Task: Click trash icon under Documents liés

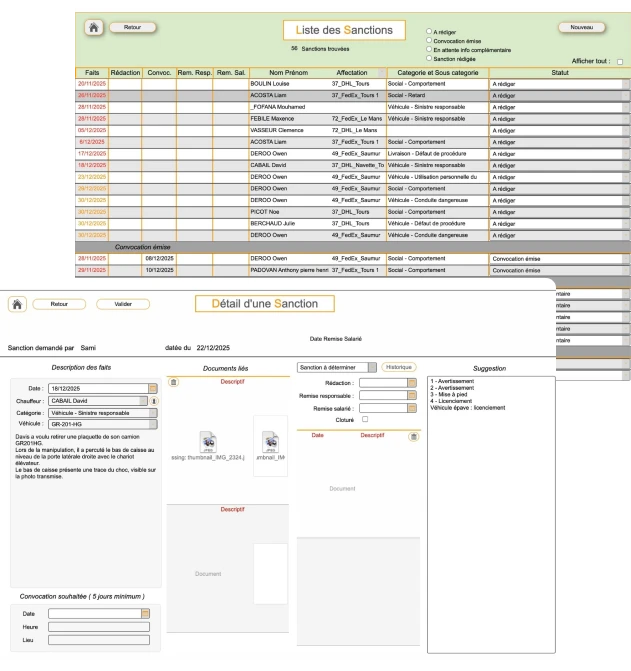Action: pos(175,382)
